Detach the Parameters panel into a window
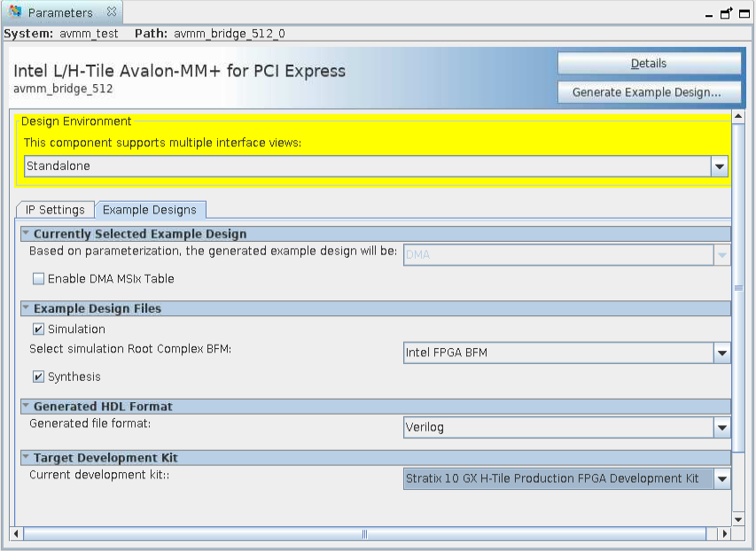The image size is (756, 551). (x=726, y=13)
